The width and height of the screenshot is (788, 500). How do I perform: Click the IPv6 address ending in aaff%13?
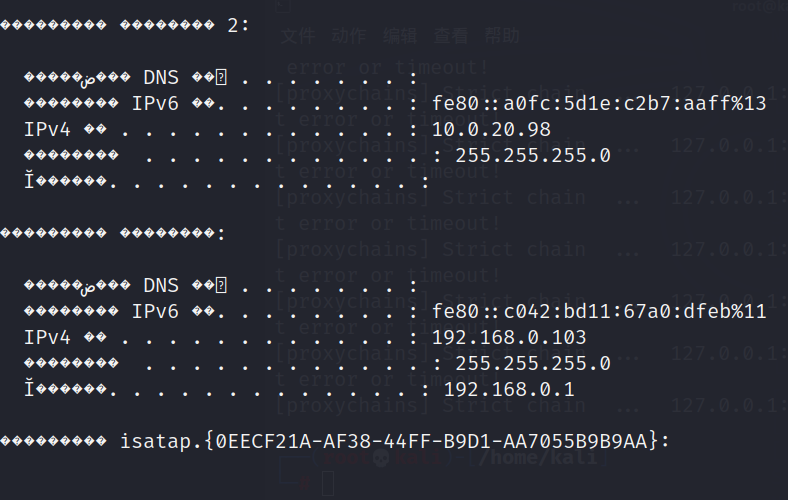coord(599,103)
